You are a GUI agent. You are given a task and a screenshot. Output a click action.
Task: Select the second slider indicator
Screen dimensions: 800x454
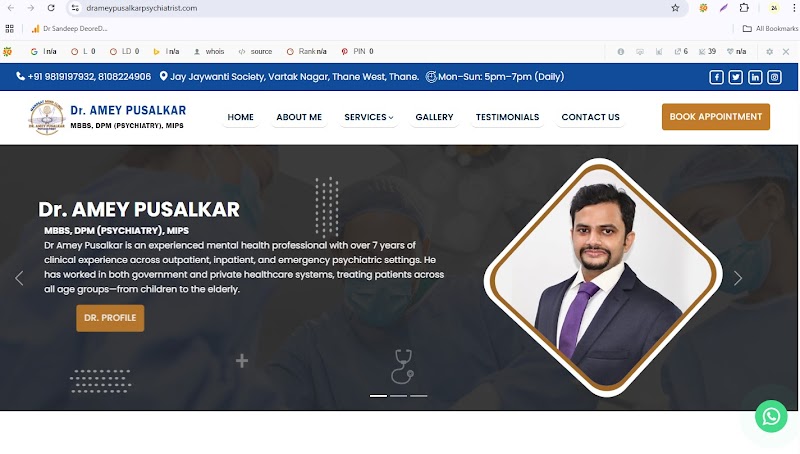pyautogui.click(x=398, y=395)
